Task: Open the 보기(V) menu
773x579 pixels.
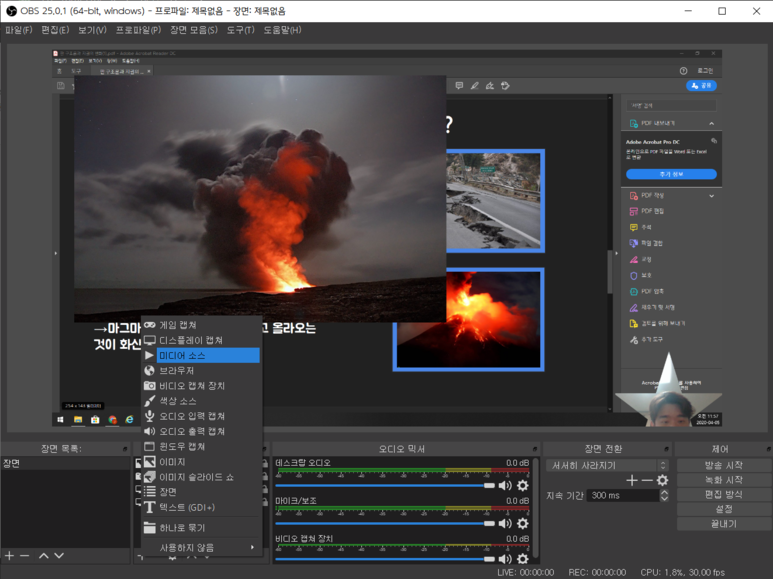Action: 92,30
